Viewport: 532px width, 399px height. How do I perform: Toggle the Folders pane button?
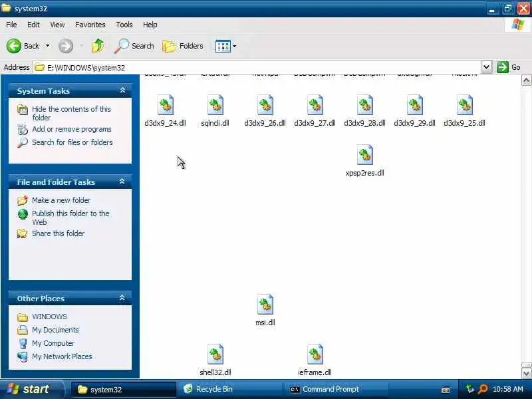(x=183, y=46)
